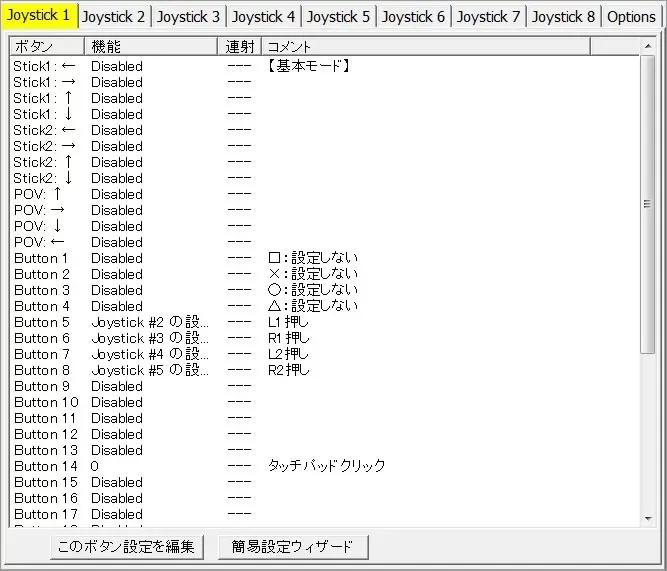The width and height of the screenshot is (667, 571).
Task: Switch to the Joystick 2 tab
Action: pos(114,17)
